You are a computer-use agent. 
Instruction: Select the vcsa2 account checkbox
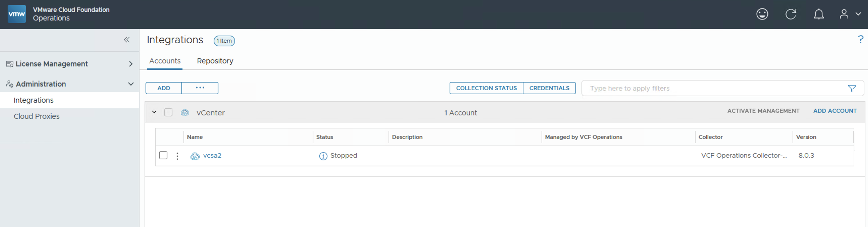point(163,155)
